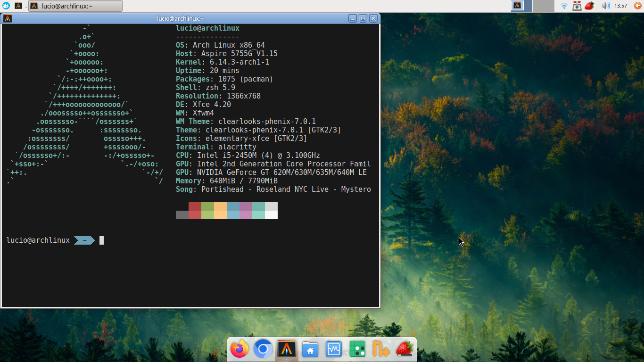The width and height of the screenshot is (644, 362).
Task: Click the bold lucio@archlinux neofetch header
Action: (207, 28)
